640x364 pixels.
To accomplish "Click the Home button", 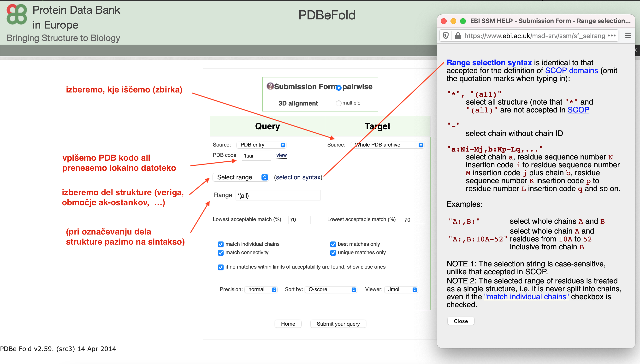I will click(x=288, y=324).
